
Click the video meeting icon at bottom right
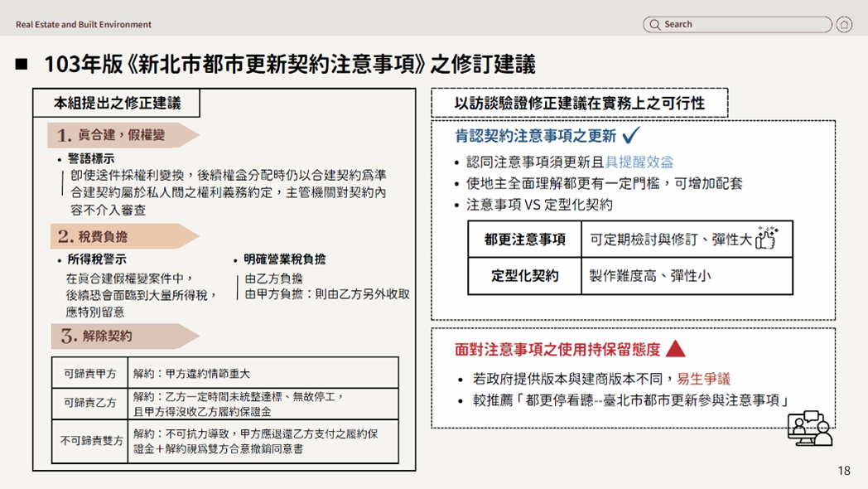pyautogui.click(x=808, y=428)
